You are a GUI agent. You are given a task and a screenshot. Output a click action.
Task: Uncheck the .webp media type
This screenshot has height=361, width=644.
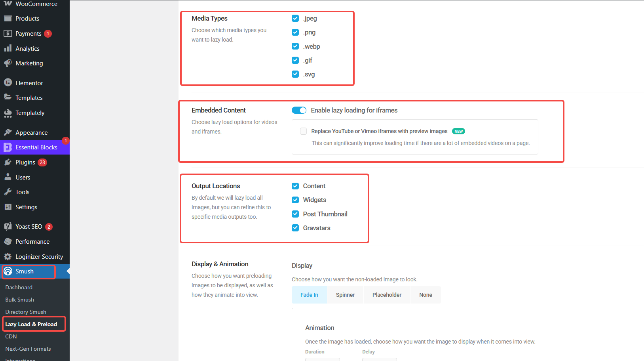click(295, 46)
